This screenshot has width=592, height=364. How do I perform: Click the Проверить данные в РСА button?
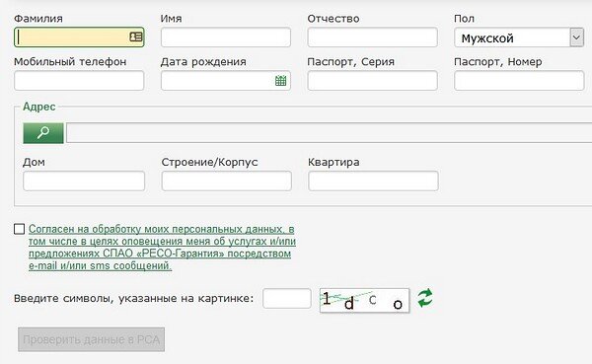(x=92, y=339)
